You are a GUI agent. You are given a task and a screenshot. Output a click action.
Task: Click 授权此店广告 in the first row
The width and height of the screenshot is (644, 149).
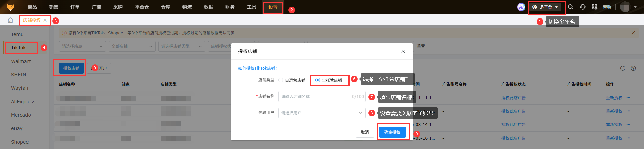(x=514, y=98)
